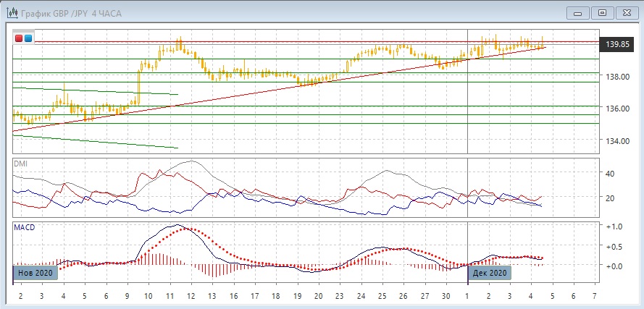Select the MACD indicator label
Screen dimensions: 644x309
click(x=24, y=227)
